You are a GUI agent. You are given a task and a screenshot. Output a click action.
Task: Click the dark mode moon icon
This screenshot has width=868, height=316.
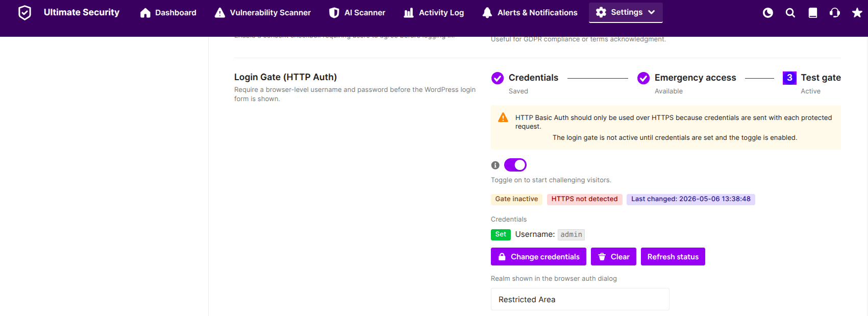click(x=768, y=13)
